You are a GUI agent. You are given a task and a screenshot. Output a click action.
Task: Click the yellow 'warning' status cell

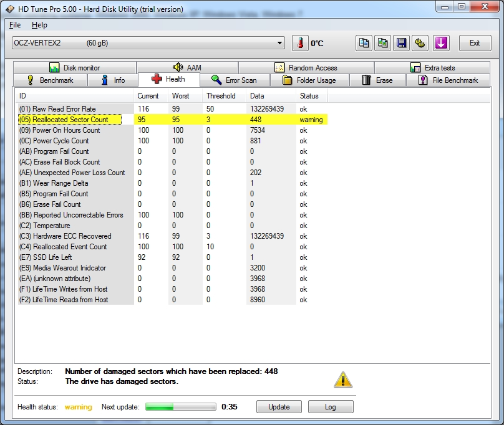tap(311, 120)
